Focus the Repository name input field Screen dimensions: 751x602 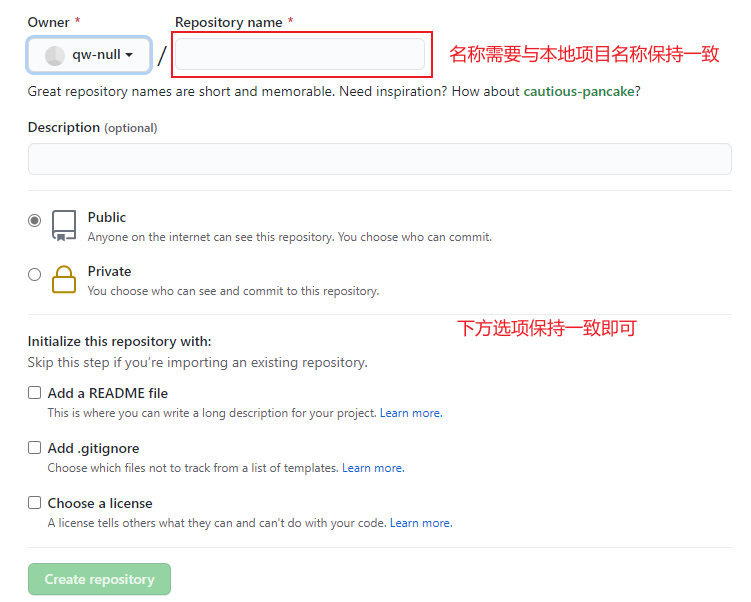300,54
